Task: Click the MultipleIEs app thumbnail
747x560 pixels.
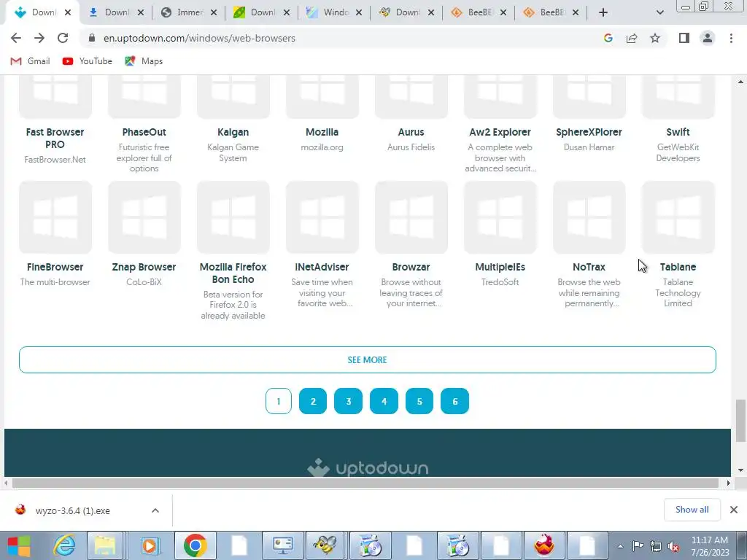Action: click(500, 217)
